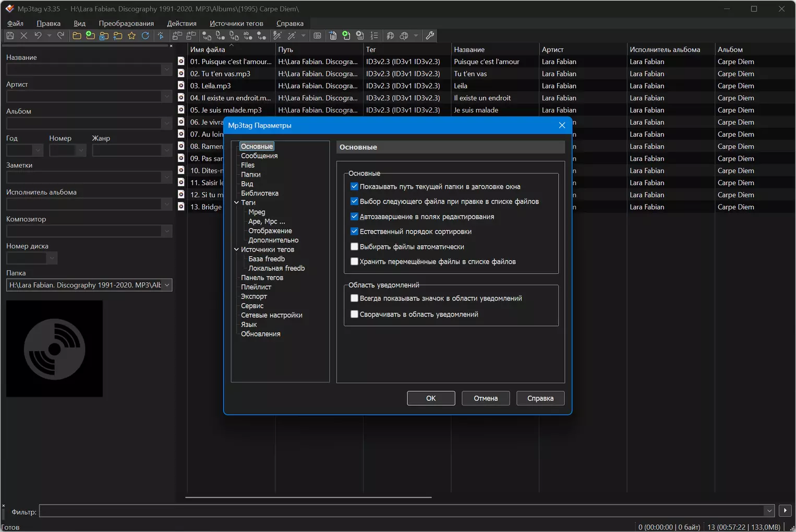Click the blue circular Refresh toolbar icon
This screenshot has height=532, width=796.
(x=146, y=35)
